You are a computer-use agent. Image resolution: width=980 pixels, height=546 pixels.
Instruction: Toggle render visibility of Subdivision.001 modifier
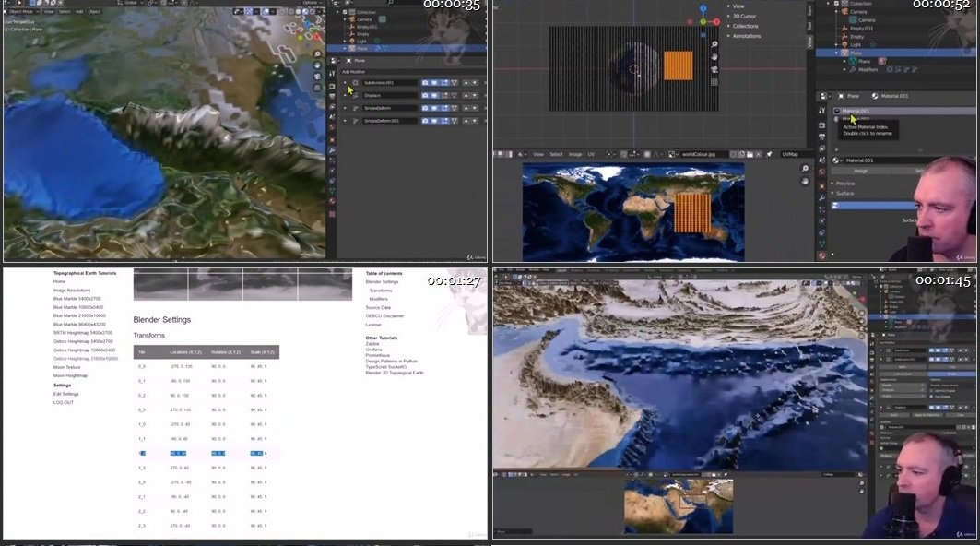point(425,83)
